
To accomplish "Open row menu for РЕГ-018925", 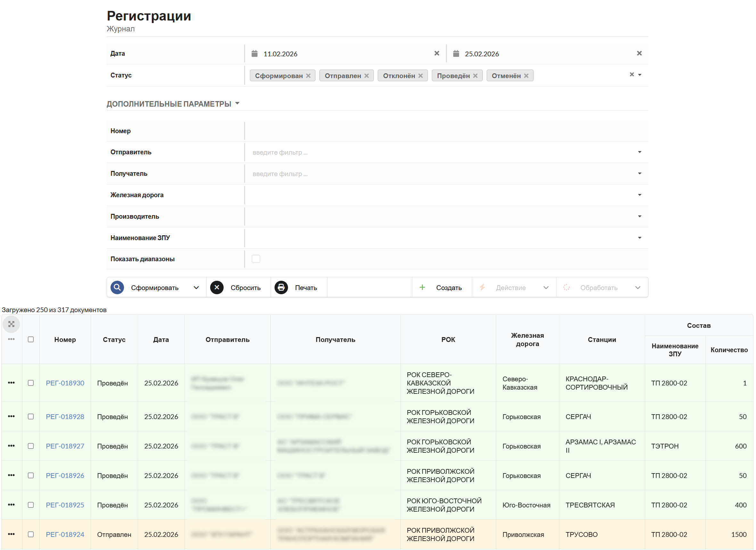I will pos(11,505).
